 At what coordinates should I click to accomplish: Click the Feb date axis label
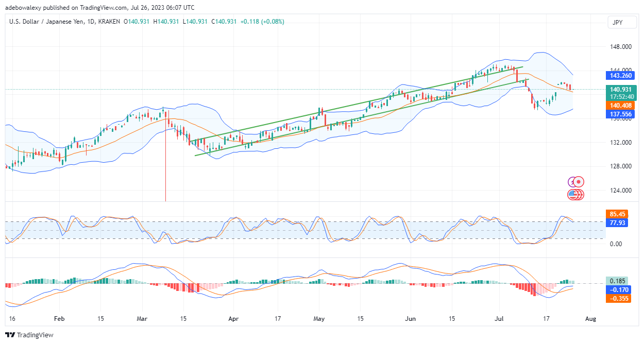pos(59,319)
